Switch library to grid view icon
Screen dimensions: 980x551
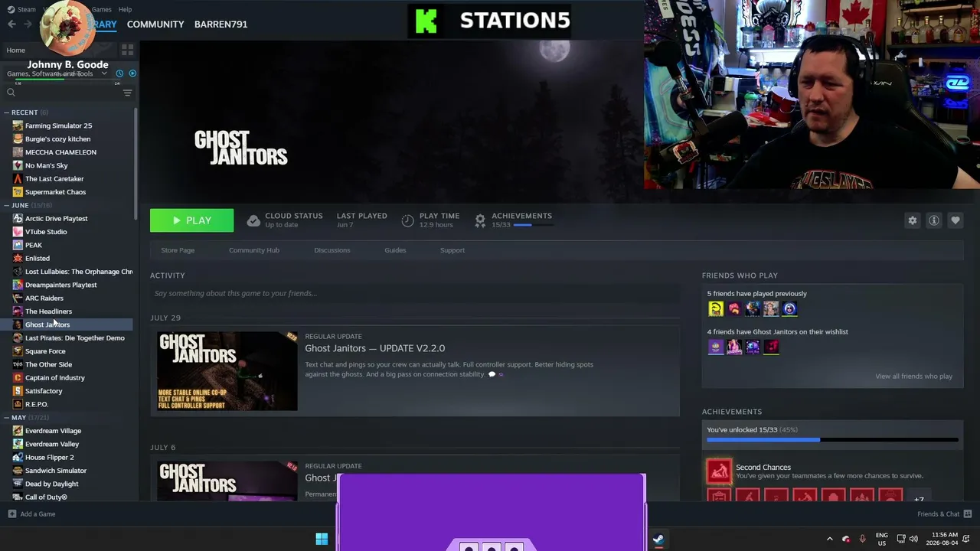[127, 50]
